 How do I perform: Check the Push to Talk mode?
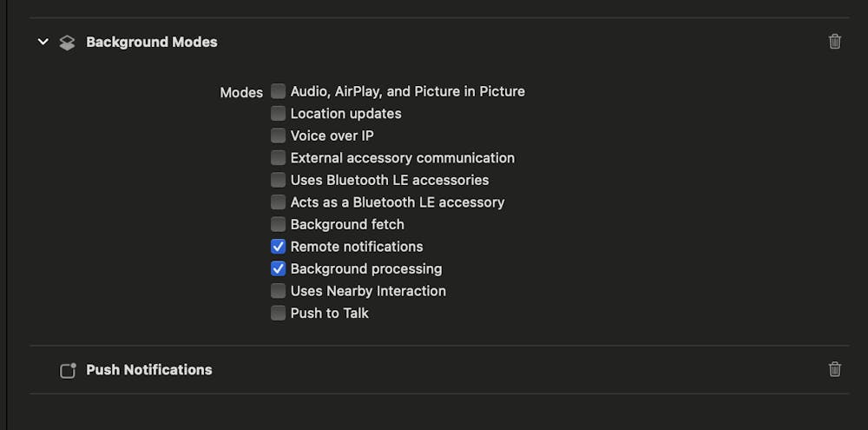(x=278, y=313)
